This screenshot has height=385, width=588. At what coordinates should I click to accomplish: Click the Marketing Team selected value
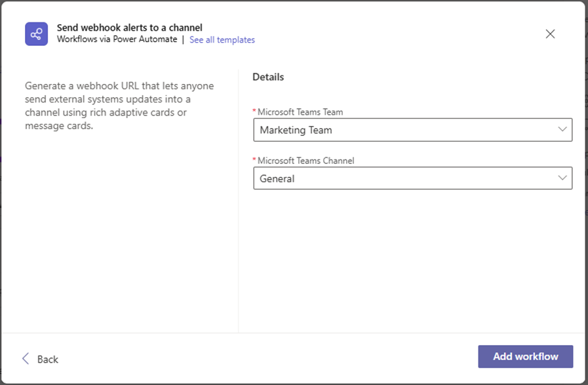[x=296, y=130]
